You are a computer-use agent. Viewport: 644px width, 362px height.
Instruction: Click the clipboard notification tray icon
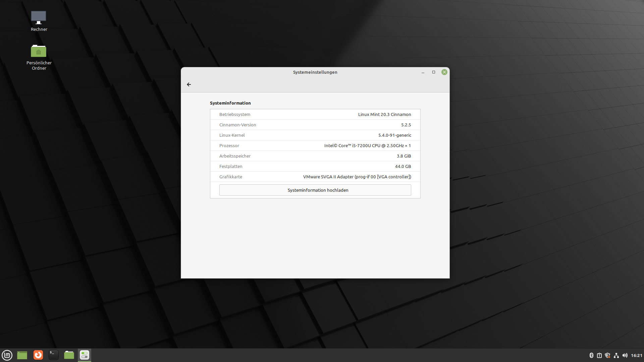(x=599, y=355)
